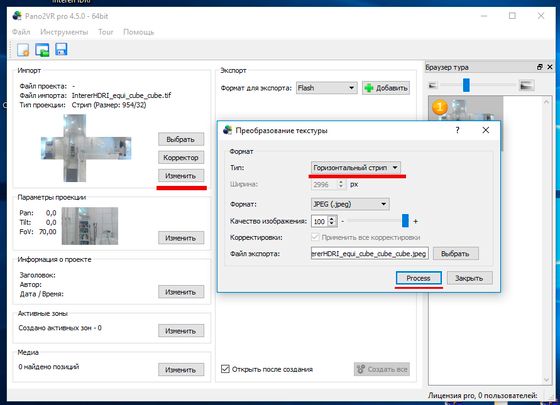The width and height of the screenshot is (560, 405).
Task: Click Изменить in Информация о проекте section
Action: [x=181, y=292]
